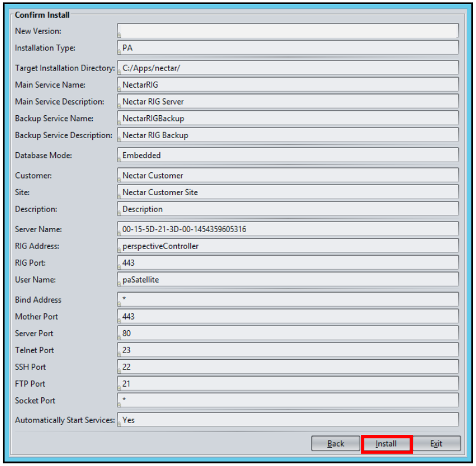Select the Telnet Port field
The height and width of the screenshot is (466, 476).
[x=288, y=350]
